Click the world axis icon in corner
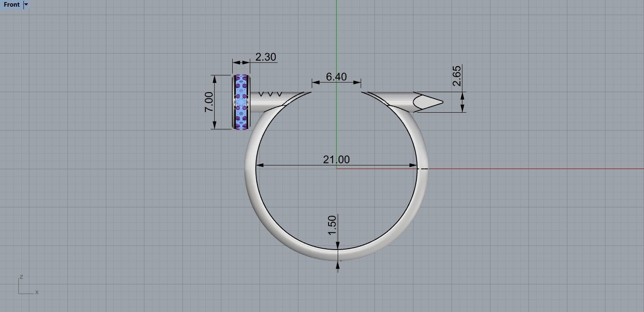 click(28, 285)
